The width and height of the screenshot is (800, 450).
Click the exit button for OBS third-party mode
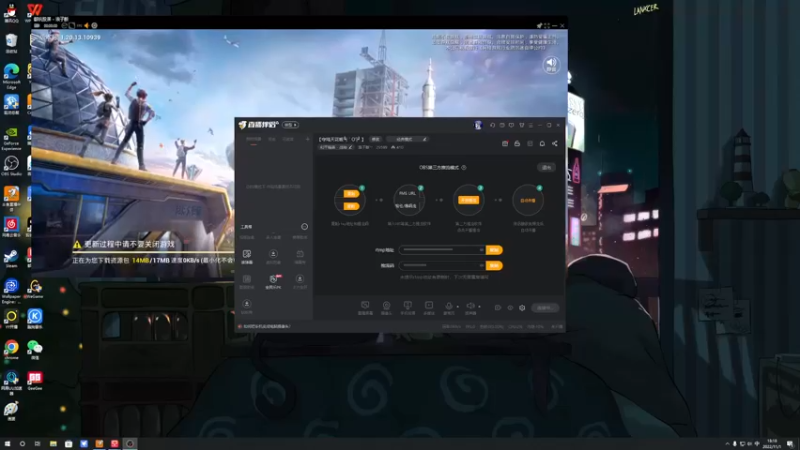(x=546, y=167)
